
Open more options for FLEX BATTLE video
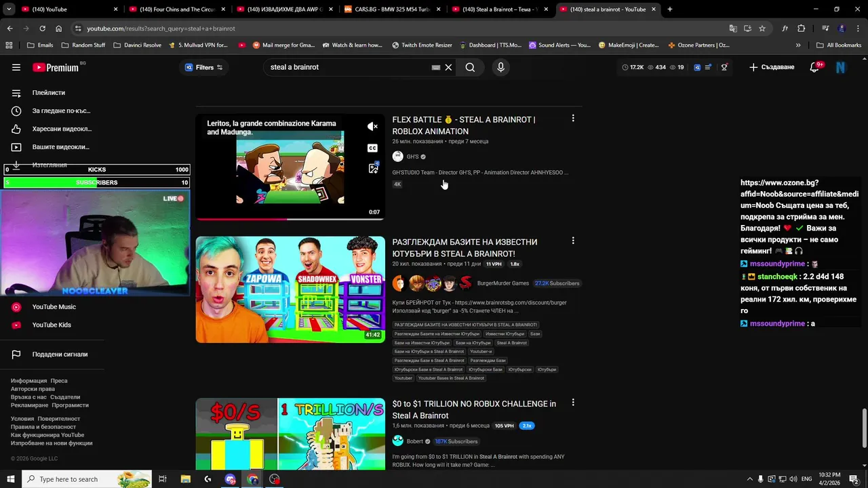click(573, 118)
